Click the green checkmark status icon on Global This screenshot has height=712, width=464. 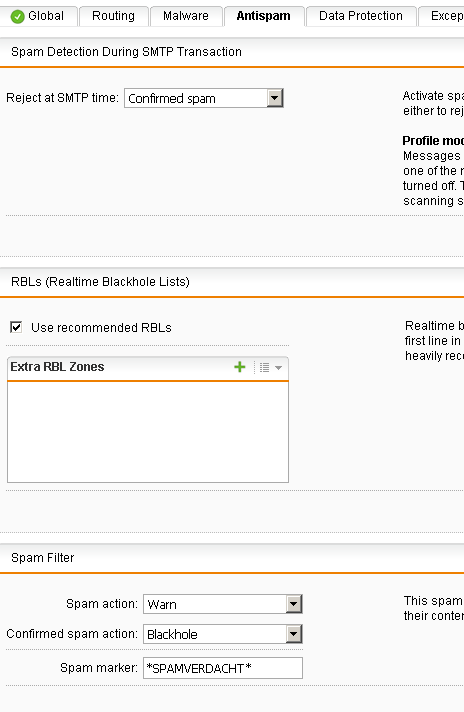17,17
